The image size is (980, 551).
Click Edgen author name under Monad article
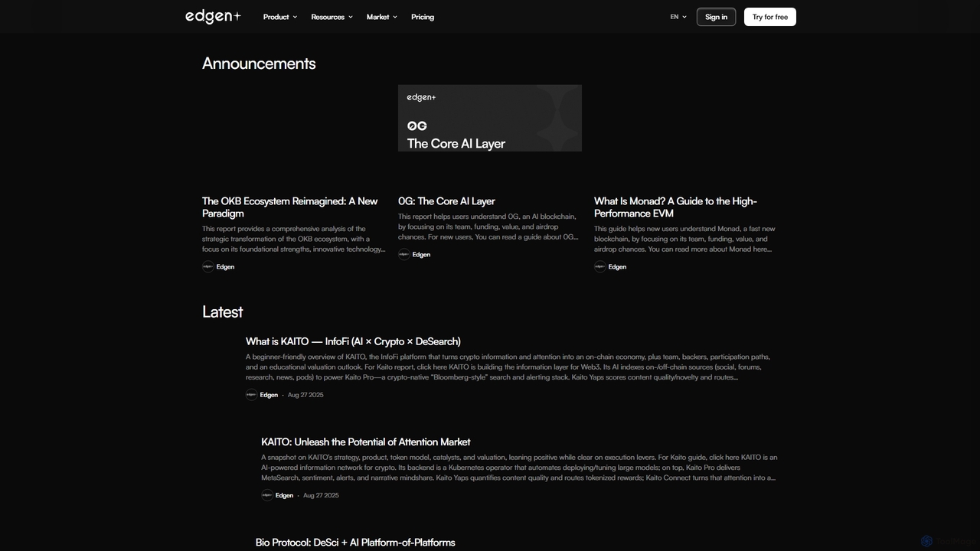pos(617,267)
